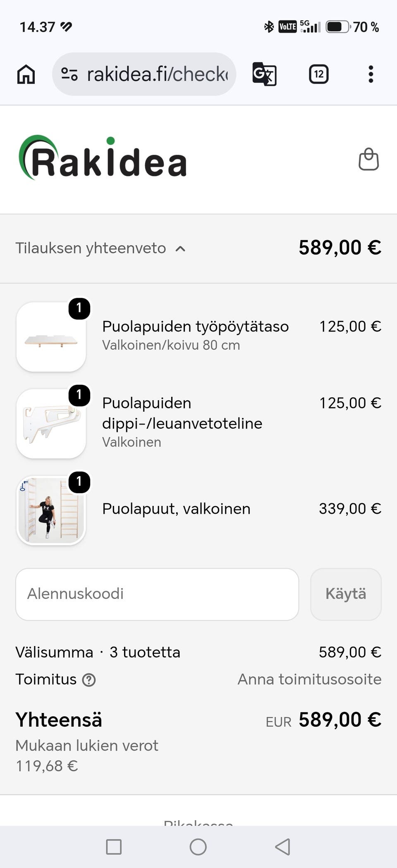This screenshot has width=397, height=868.
Task: Tap the Android back navigation triangle
Action: (x=283, y=847)
